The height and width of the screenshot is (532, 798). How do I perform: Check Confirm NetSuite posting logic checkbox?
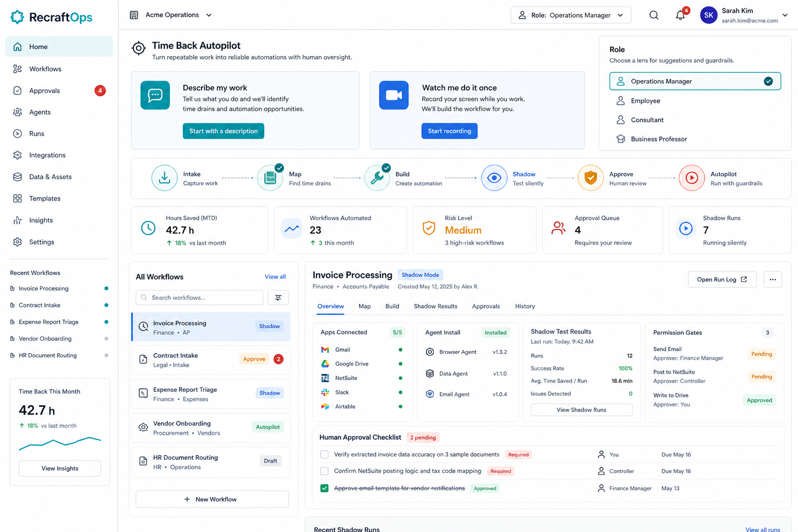[x=324, y=471]
